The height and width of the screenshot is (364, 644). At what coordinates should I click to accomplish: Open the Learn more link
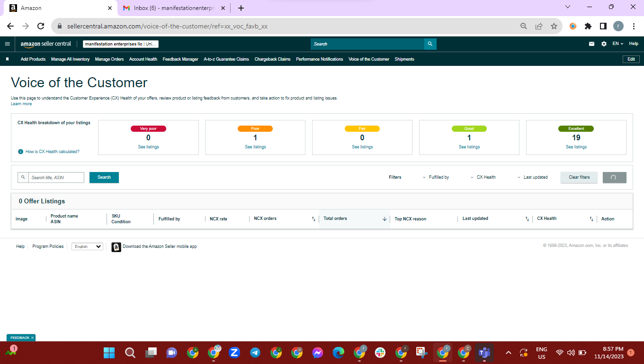click(21, 104)
